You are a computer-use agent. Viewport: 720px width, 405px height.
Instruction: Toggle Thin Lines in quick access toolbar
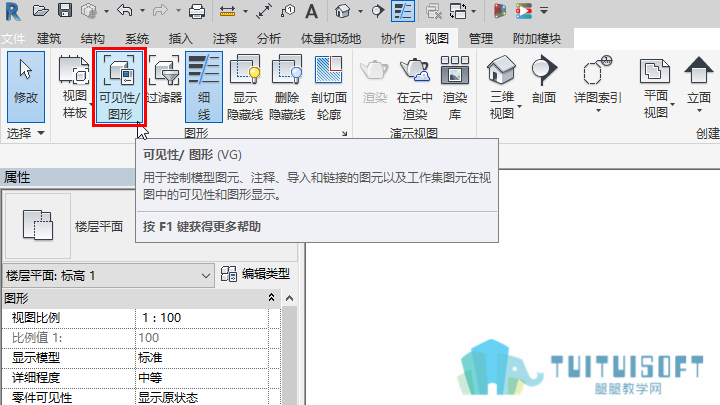(x=403, y=11)
